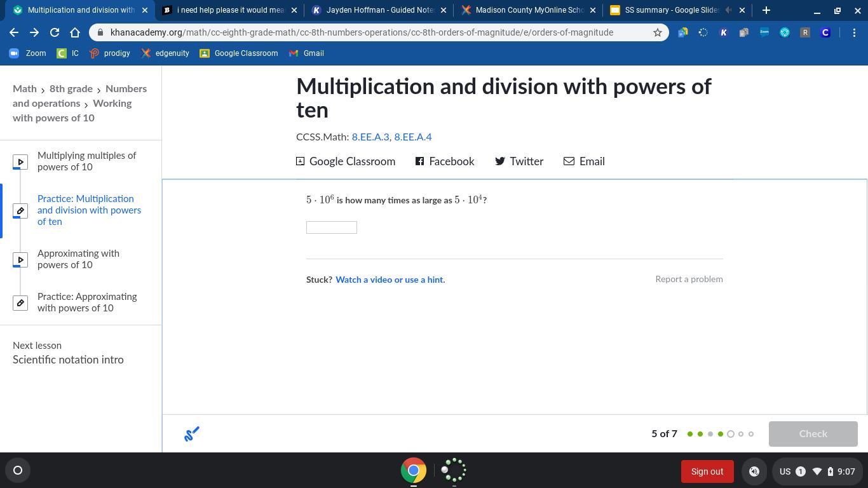The width and height of the screenshot is (868, 488).
Task: Open CCSS standard 8.EE.A.4 link
Action: [413, 137]
